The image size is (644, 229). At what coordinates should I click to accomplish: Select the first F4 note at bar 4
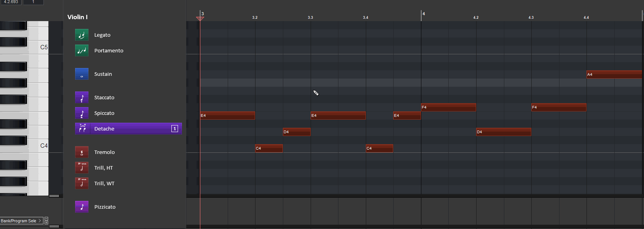tap(448, 107)
